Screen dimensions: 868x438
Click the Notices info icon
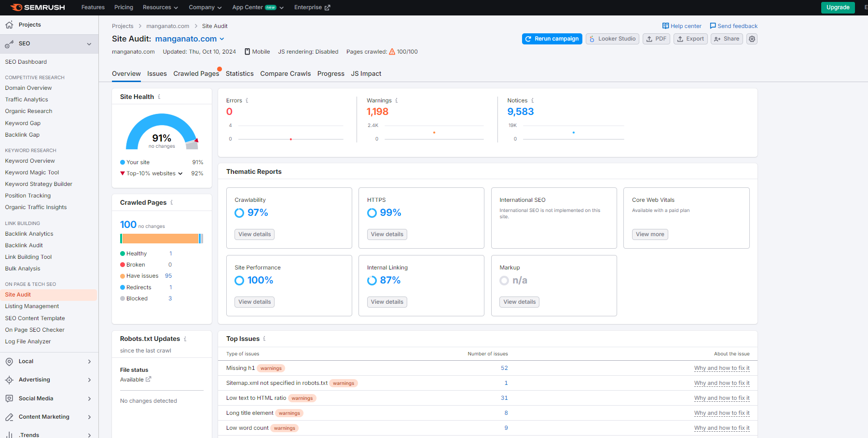(533, 100)
